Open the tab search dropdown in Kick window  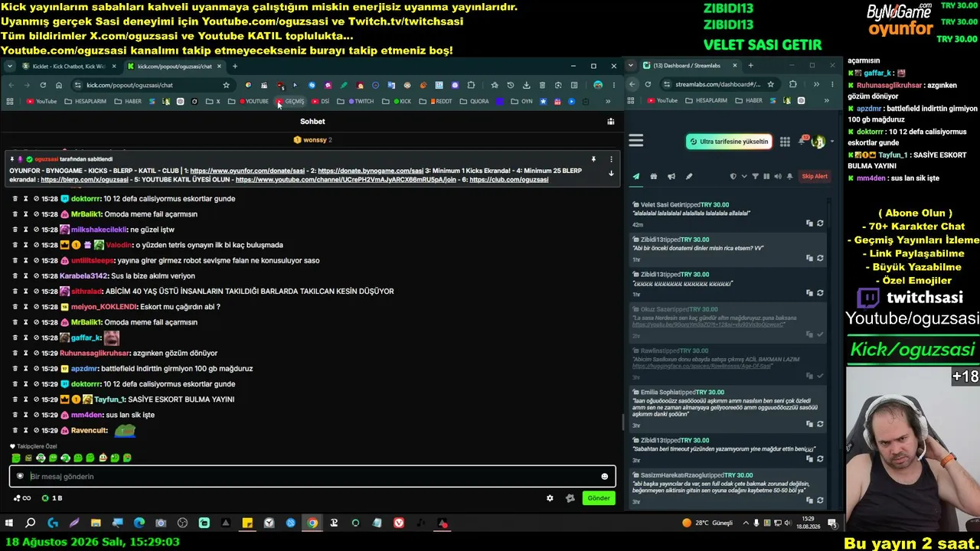coord(10,66)
